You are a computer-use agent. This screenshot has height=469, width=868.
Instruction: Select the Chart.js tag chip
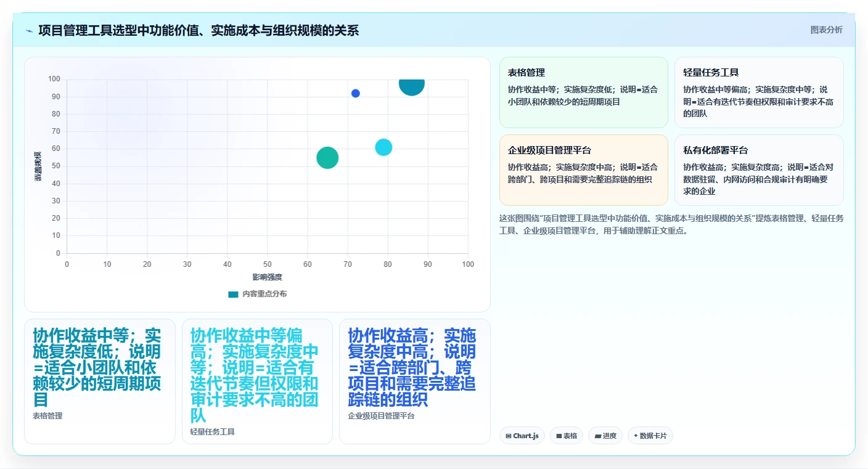point(522,436)
